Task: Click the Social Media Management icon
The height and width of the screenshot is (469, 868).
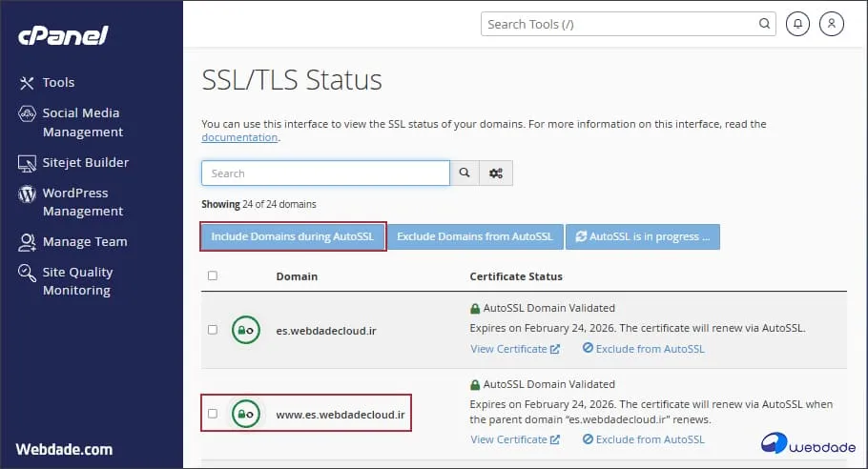Action: [x=27, y=113]
